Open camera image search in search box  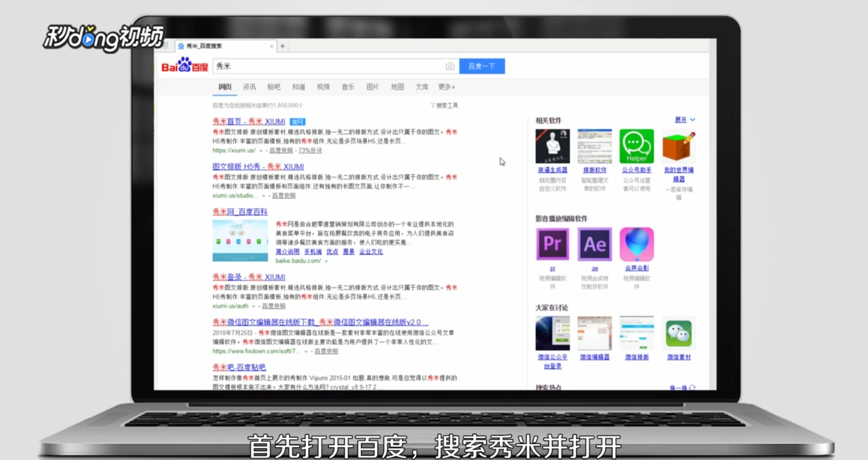(450, 66)
